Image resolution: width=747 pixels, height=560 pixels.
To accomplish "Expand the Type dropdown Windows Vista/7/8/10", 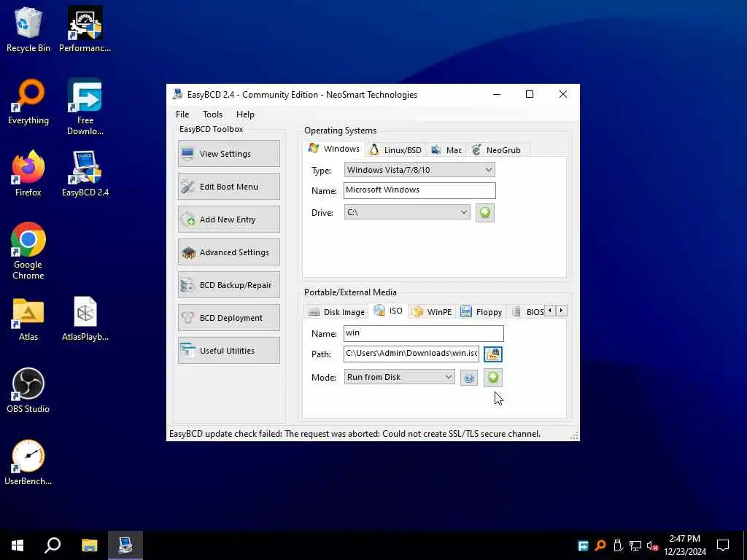I will pyautogui.click(x=419, y=169).
